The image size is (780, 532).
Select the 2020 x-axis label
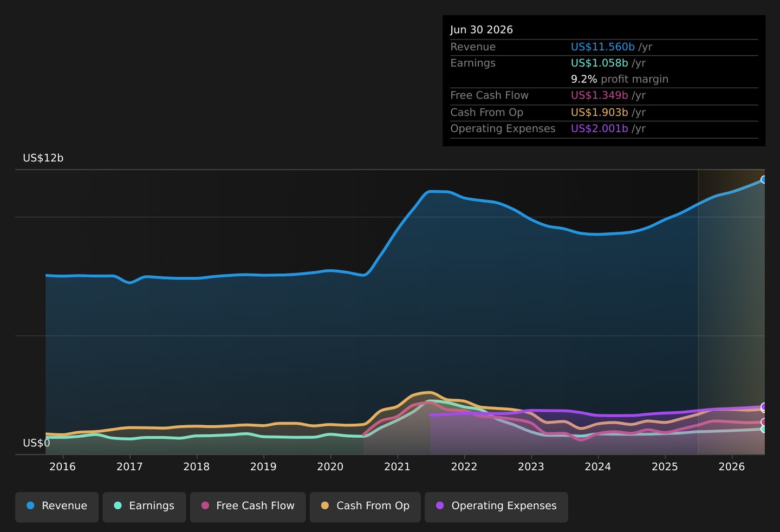click(x=330, y=467)
